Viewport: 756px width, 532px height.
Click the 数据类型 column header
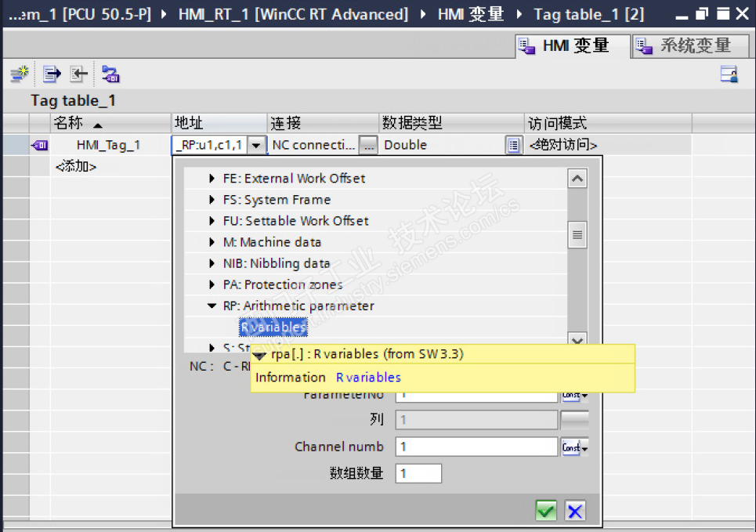pyautogui.click(x=451, y=124)
